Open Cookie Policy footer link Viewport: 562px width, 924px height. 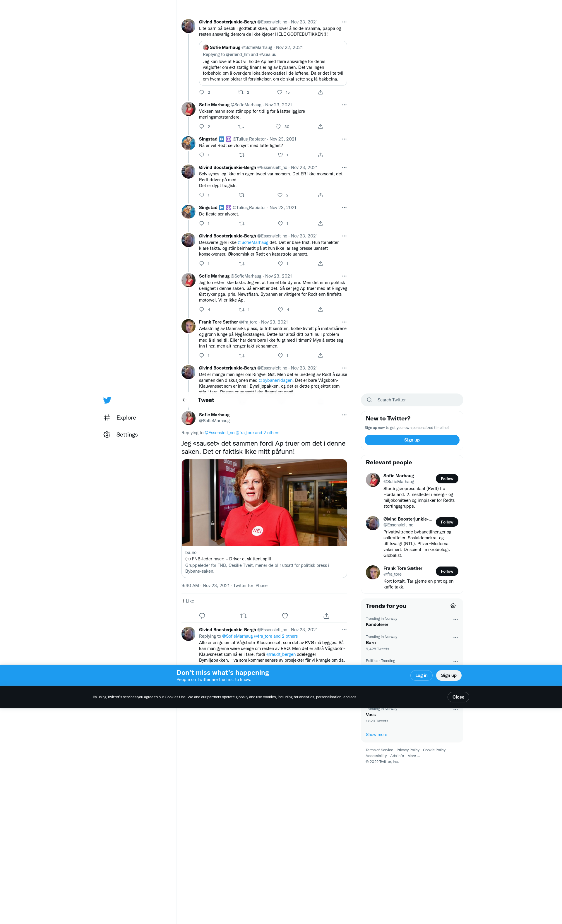[x=434, y=750]
